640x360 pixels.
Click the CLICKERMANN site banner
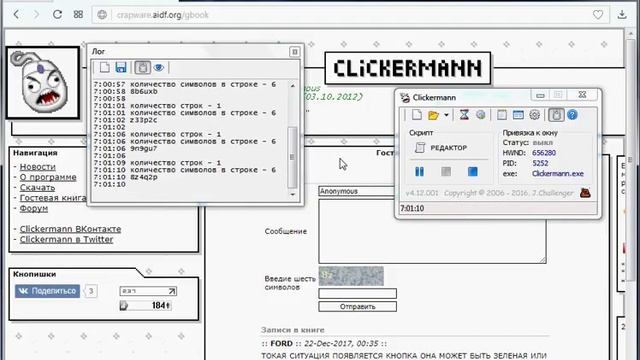[408, 68]
